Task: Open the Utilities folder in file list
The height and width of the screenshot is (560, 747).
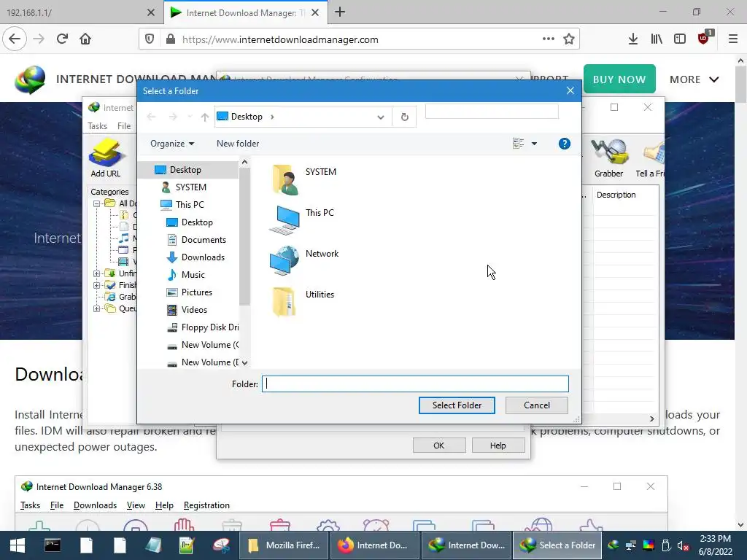Action: pyautogui.click(x=303, y=301)
